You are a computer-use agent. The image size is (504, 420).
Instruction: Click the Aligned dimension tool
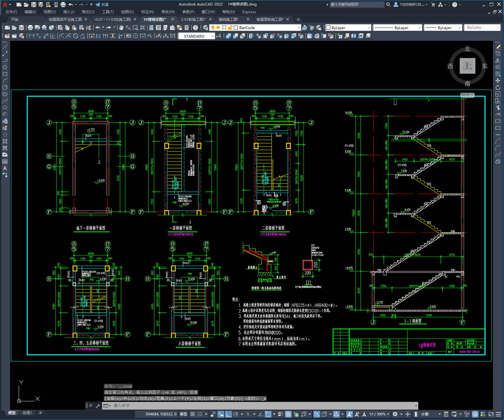coord(39,36)
